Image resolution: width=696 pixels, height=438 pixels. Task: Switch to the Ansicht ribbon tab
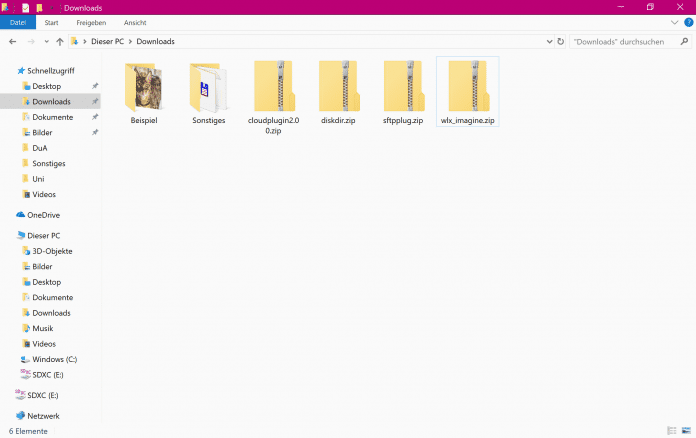[x=134, y=22]
